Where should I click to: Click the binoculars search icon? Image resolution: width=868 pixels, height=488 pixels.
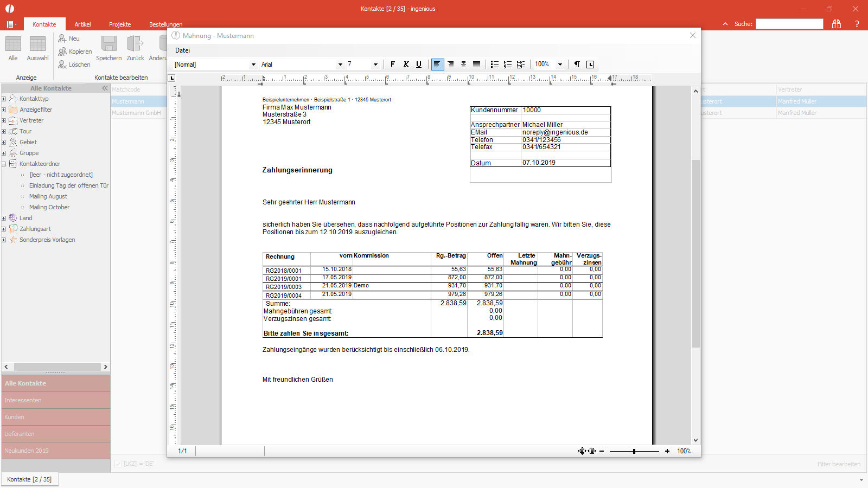click(x=837, y=24)
